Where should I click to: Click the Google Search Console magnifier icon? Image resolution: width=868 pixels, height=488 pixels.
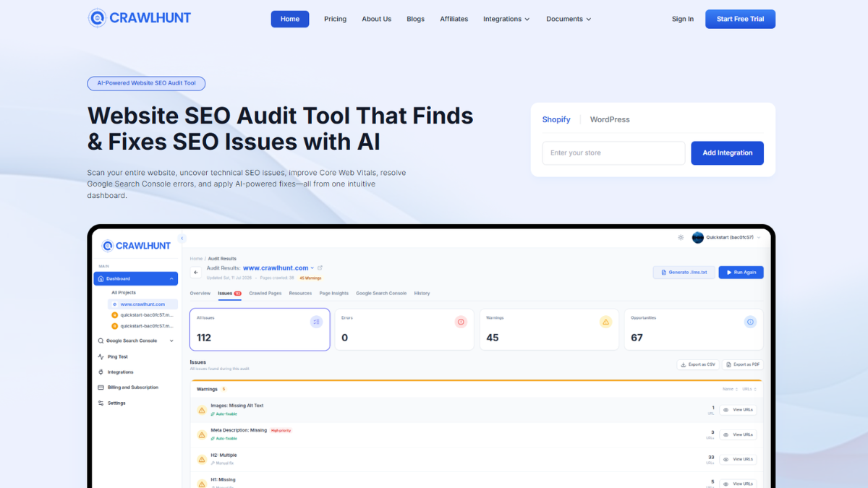[101, 341]
